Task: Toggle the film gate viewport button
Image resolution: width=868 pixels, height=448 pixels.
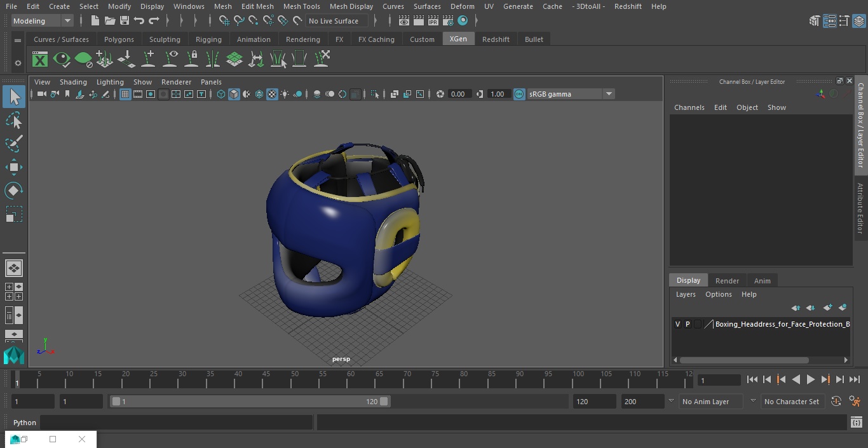Action: click(x=138, y=94)
